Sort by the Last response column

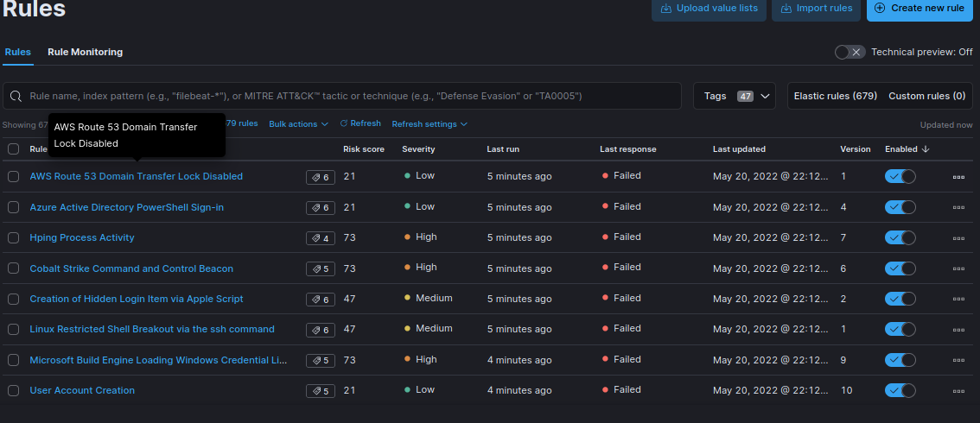click(628, 149)
